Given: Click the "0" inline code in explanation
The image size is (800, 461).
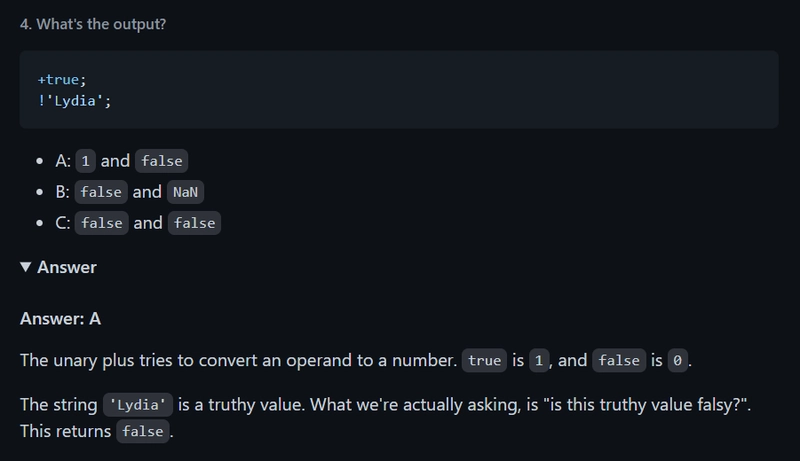Looking at the screenshot, I should [677, 361].
